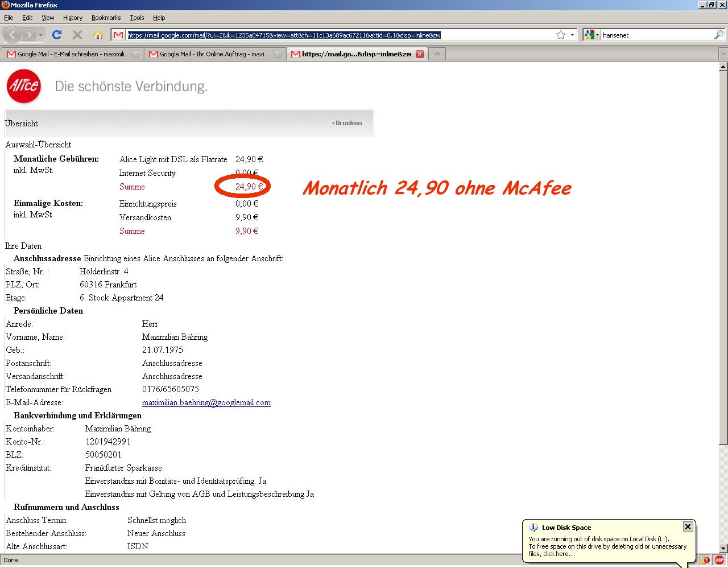The height and width of the screenshot is (568, 728).
Task: Click 'ISDN' connection type text
Action: (x=138, y=546)
